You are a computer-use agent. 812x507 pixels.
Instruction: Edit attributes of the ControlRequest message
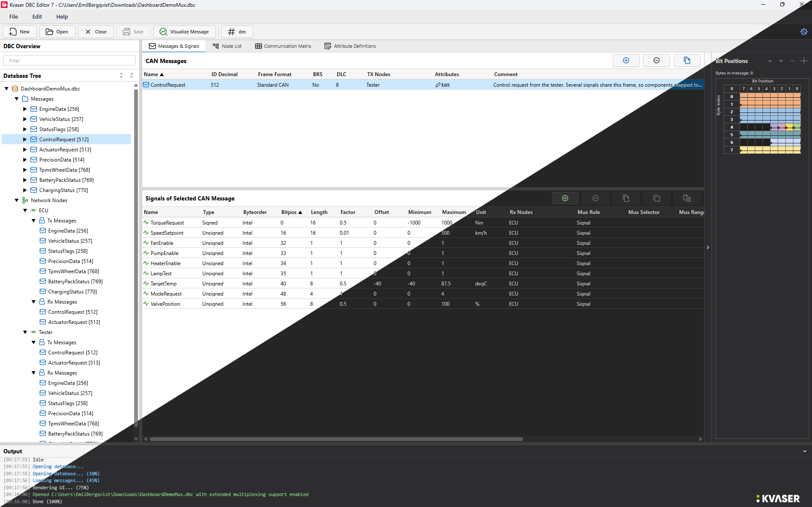click(x=443, y=85)
